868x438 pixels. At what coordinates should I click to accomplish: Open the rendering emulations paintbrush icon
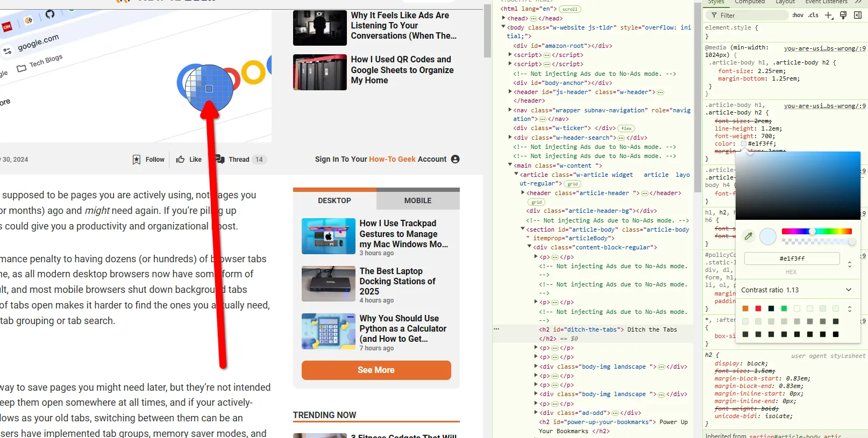coord(843,15)
